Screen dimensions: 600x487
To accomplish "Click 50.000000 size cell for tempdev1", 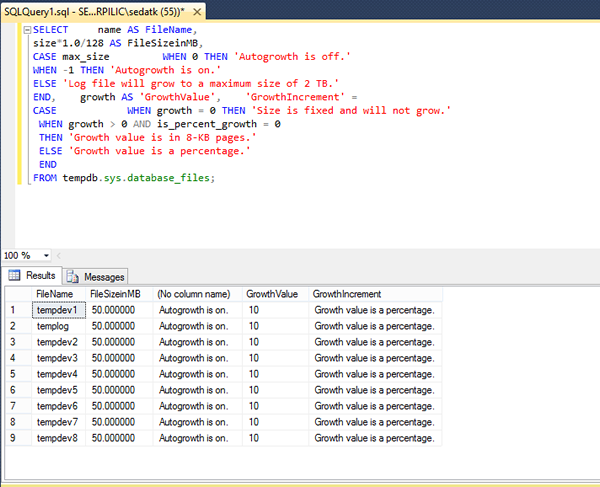I will click(x=119, y=310).
